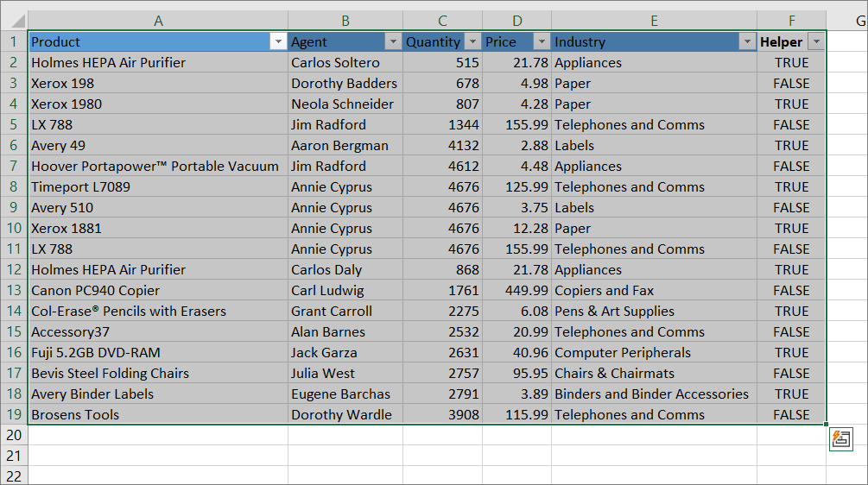Select cell Avery Binder Labels

click(x=158, y=394)
